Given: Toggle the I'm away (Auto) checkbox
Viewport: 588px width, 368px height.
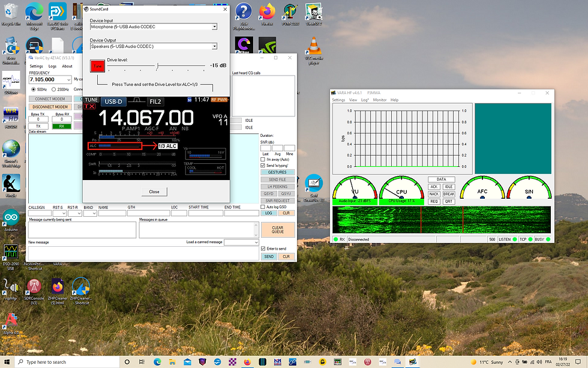Looking at the screenshot, I should (263, 160).
